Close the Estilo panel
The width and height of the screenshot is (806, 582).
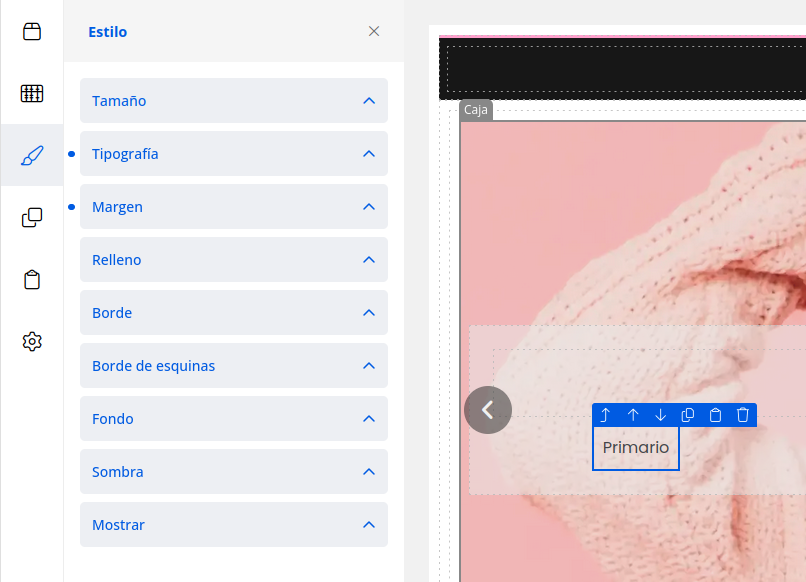pyautogui.click(x=374, y=31)
